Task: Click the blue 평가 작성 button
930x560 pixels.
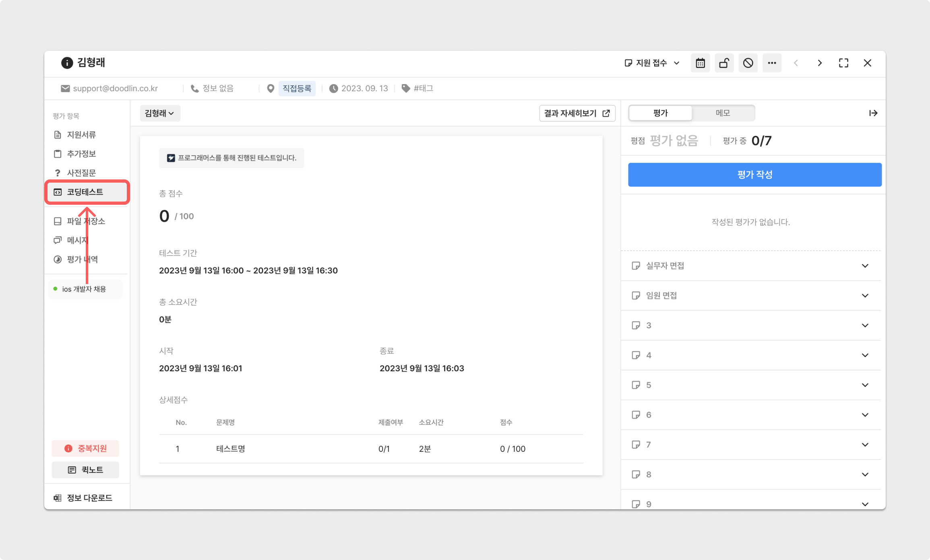Action: [x=754, y=175]
